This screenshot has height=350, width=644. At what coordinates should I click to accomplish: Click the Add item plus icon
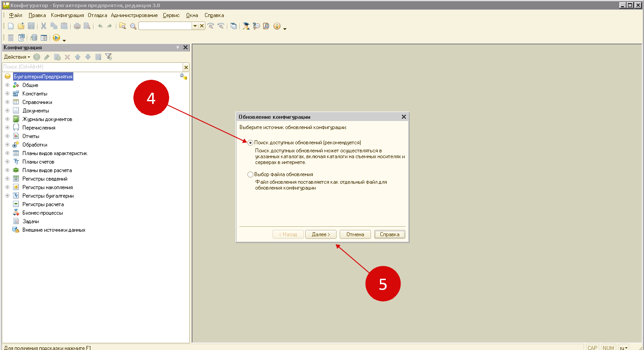click(x=37, y=57)
